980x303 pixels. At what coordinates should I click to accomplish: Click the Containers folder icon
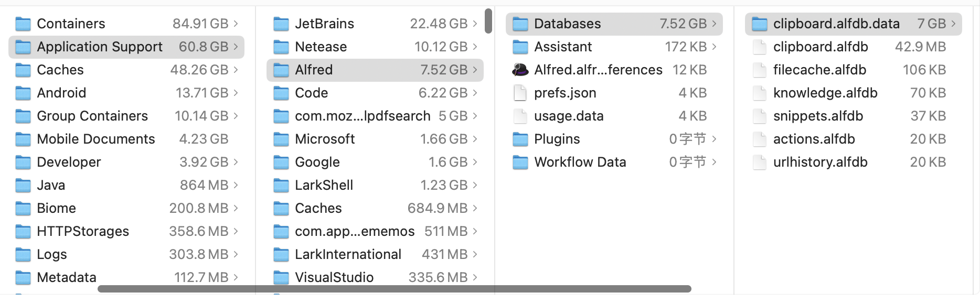[x=23, y=24]
